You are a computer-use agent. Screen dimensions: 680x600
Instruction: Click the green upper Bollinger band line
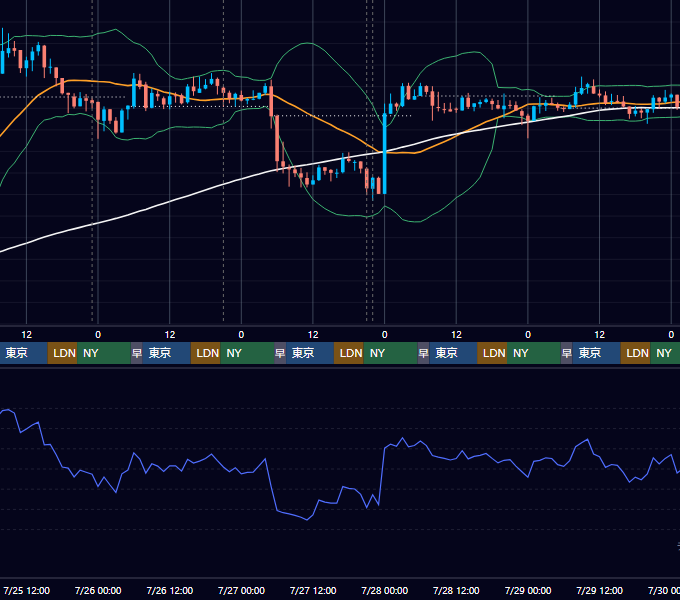308,43
